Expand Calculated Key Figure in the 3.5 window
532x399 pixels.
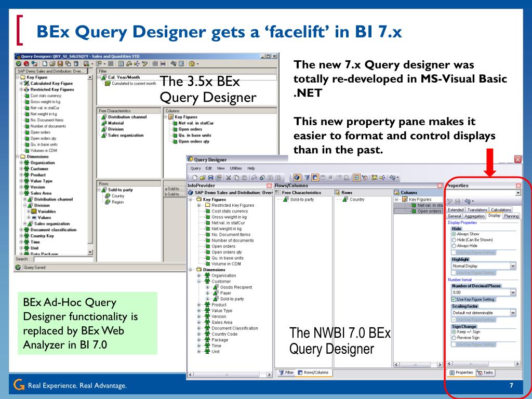[x=21, y=84]
